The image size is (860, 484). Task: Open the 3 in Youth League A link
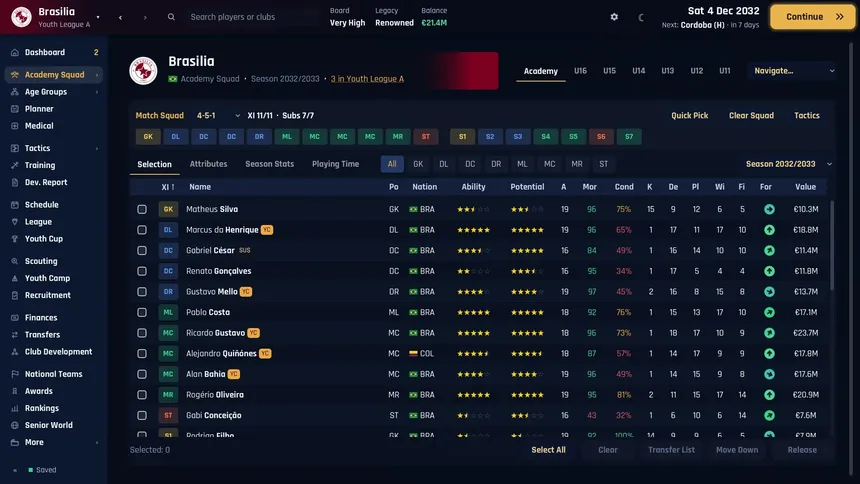[x=367, y=79]
